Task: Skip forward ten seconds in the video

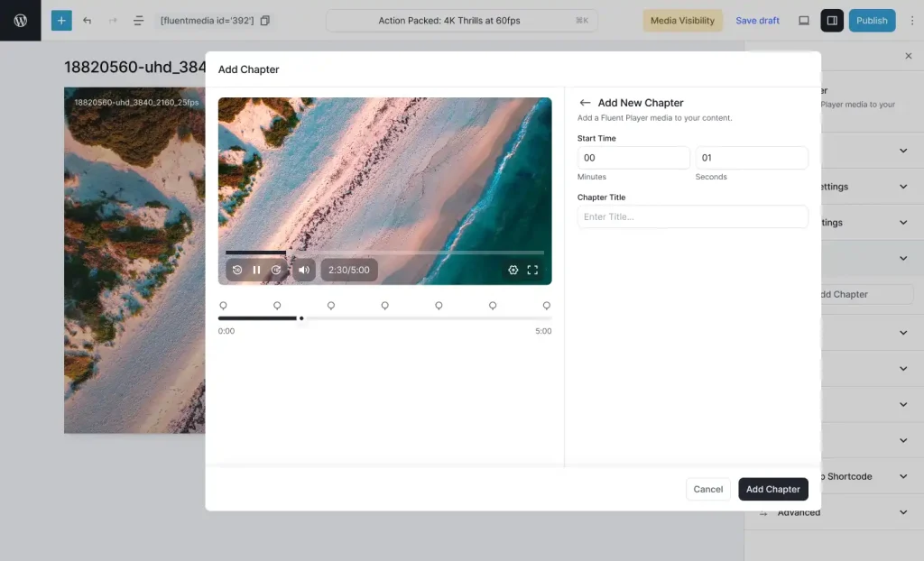Action: tap(277, 270)
